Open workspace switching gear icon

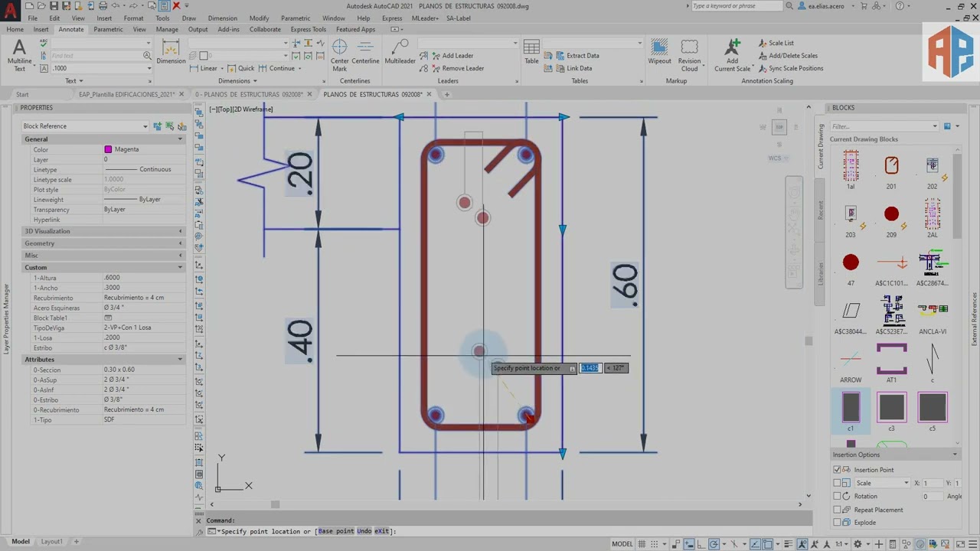(x=857, y=544)
